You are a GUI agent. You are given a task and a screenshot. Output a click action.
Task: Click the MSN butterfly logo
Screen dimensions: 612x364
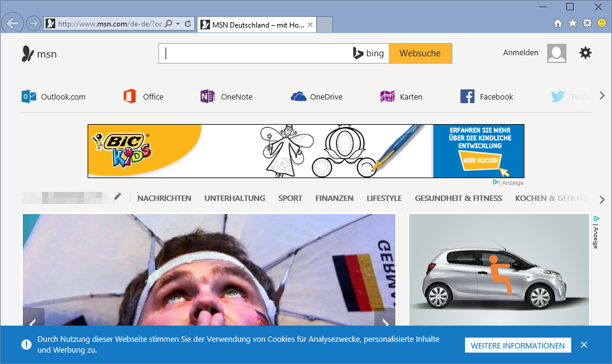tap(28, 54)
